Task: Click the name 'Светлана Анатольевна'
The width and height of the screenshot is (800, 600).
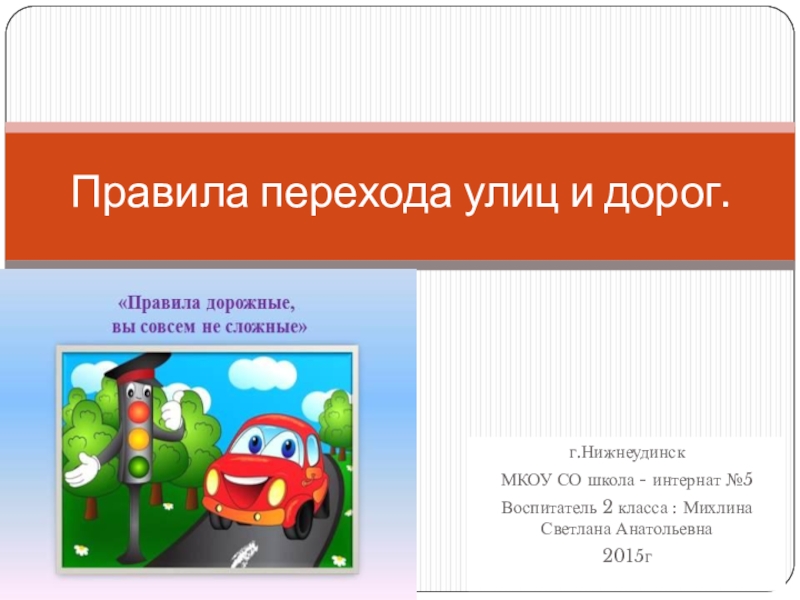Action: pos(627,529)
